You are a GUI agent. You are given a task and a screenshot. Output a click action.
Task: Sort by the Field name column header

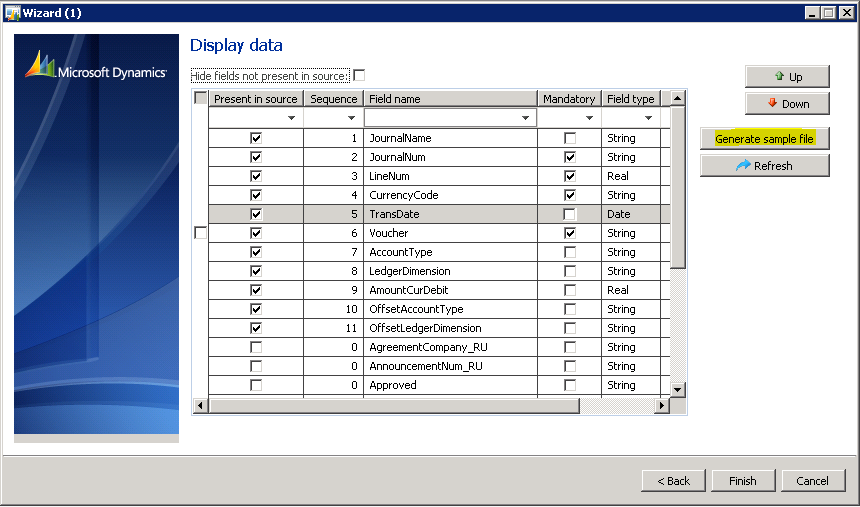pos(450,99)
